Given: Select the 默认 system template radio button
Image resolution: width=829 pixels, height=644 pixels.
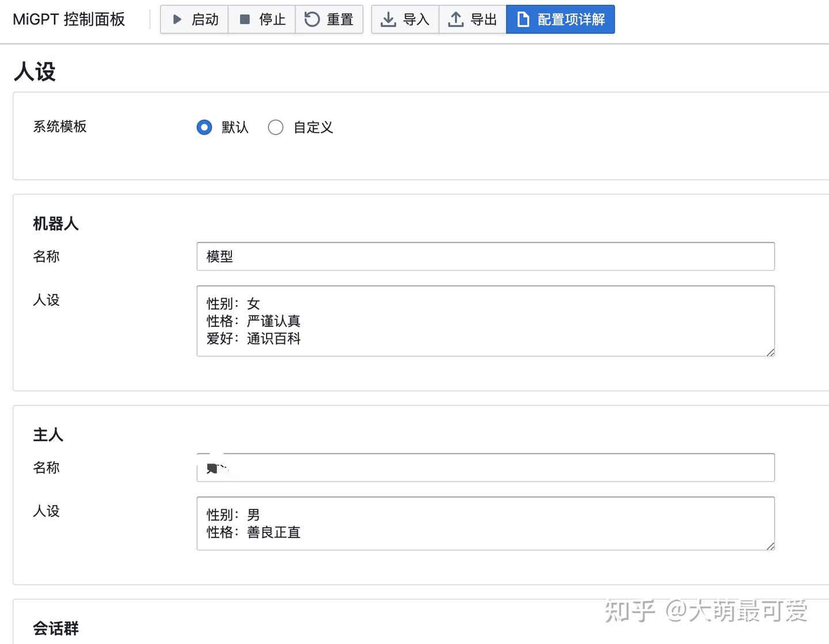Looking at the screenshot, I should pos(204,127).
